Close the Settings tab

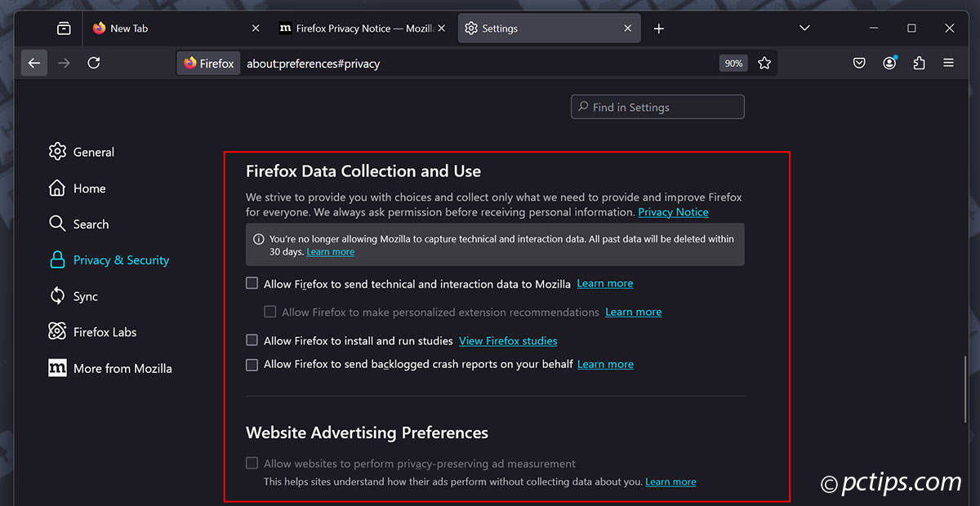[x=627, y=29]
